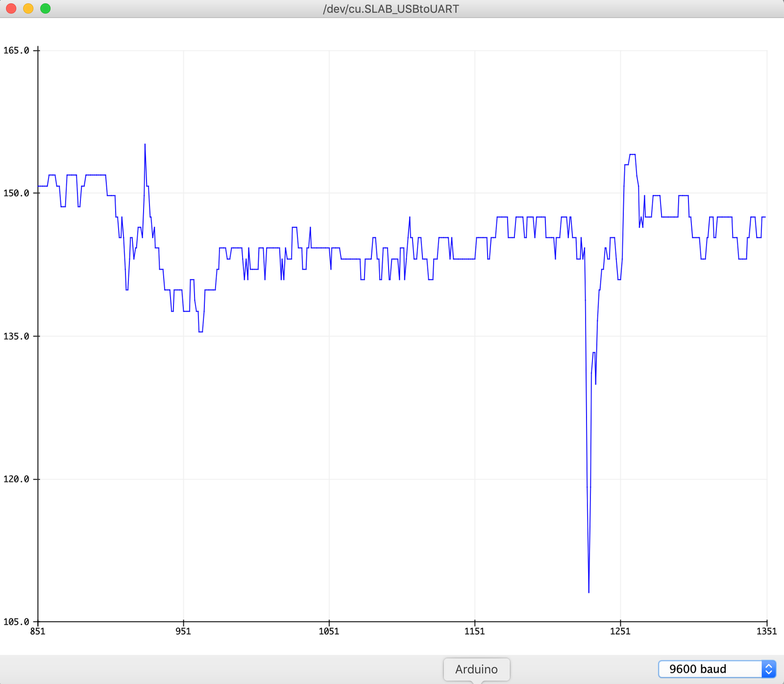
Task: Select the 135.0 y-axis label
Action: [x=16, y=336]
